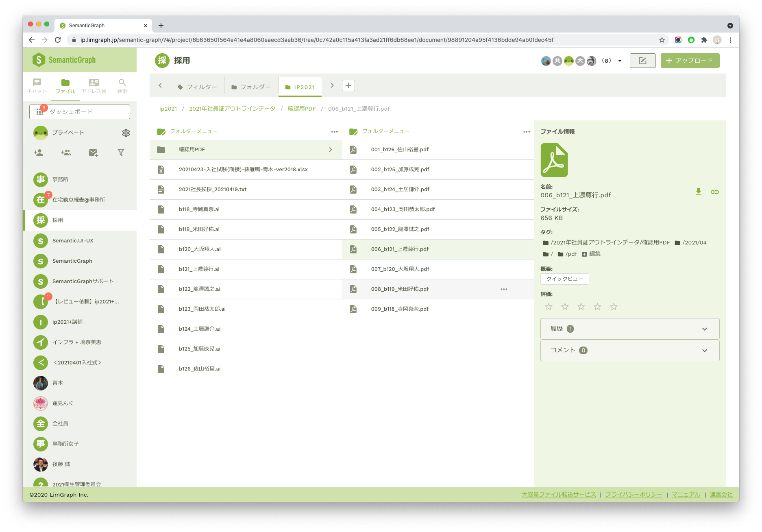Open 運営会社 footer link

click(721, 495)
